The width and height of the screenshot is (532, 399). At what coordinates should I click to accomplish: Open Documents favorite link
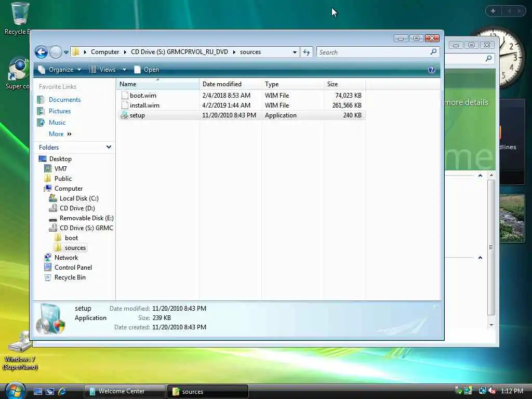(x=64, y=99)
